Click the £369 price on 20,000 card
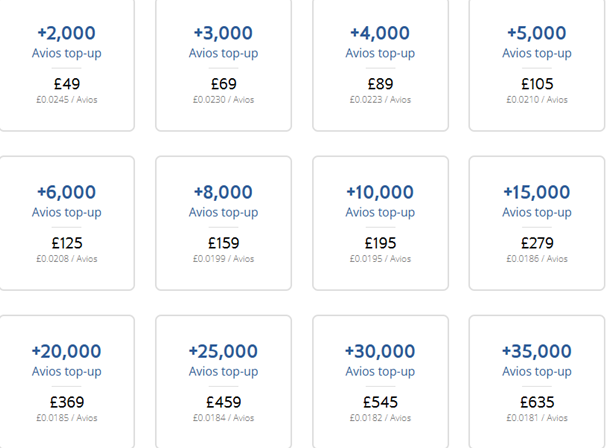Screen dimensions: 608x448 [x=67, y=402]
